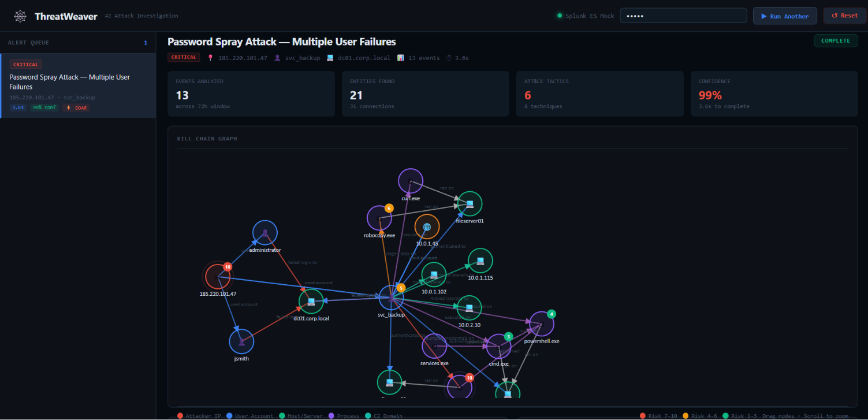Screen dimensions: 868x420
Task: Click the ALERT QUEUE heading
Action: (28, 43)
